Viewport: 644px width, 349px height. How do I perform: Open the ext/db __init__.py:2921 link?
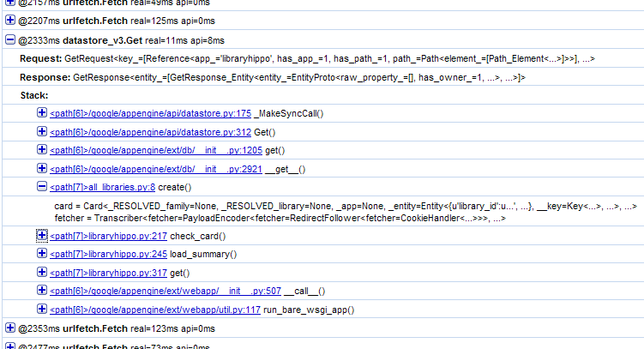click(156, 169)
